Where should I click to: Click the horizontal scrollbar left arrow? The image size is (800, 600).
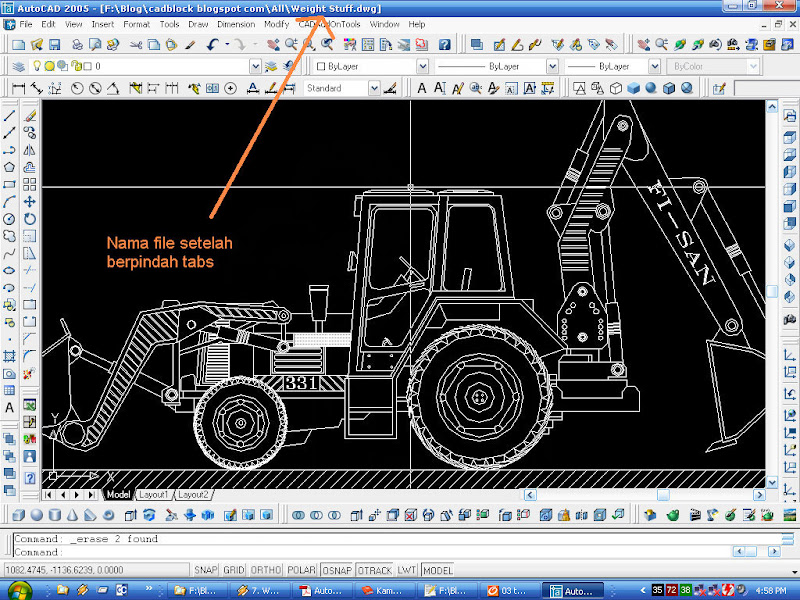(530, 494)
